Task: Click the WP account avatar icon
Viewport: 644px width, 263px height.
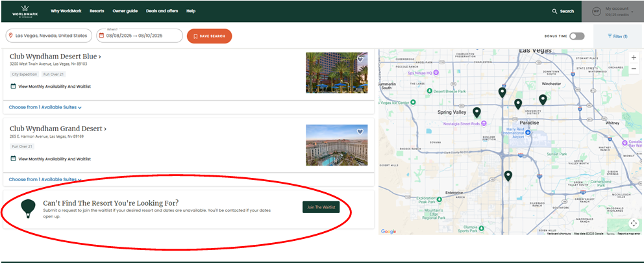Action: point(597,12)
